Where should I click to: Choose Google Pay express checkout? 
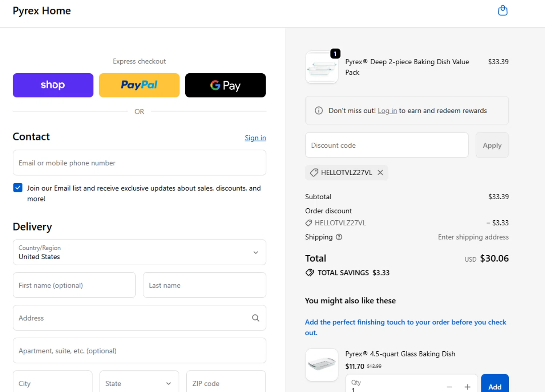click(225, 85)
